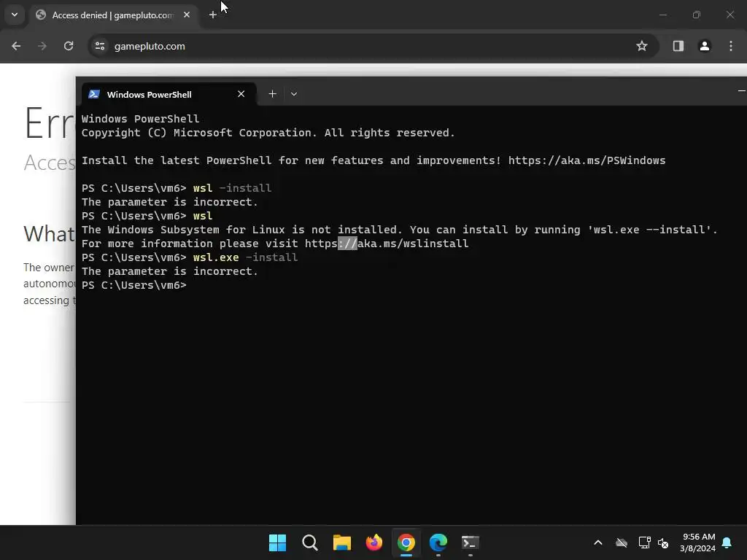The width and height of the screenshot is (747, 560).
Task: Click first 'wsl -install' command text
Action: 232,188
